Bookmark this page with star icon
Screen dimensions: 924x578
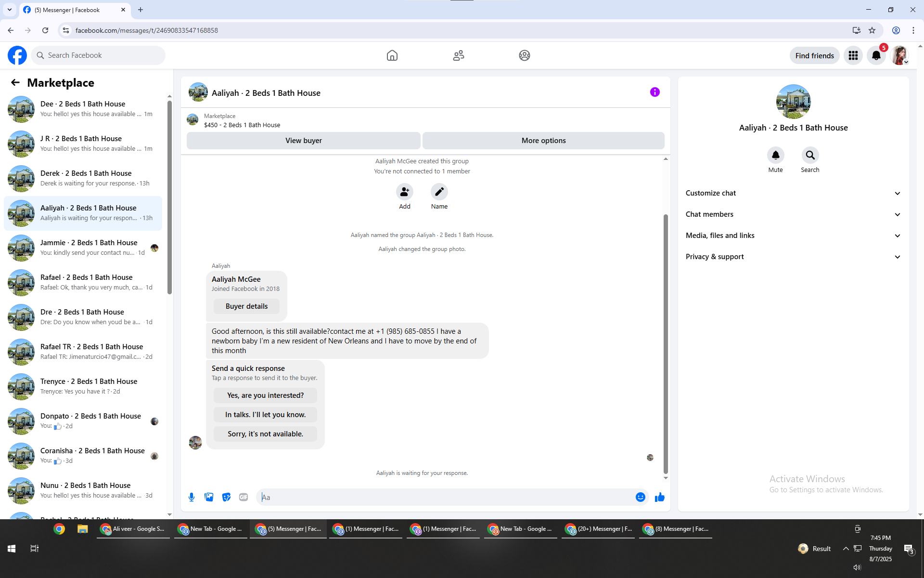click(872, 30)
